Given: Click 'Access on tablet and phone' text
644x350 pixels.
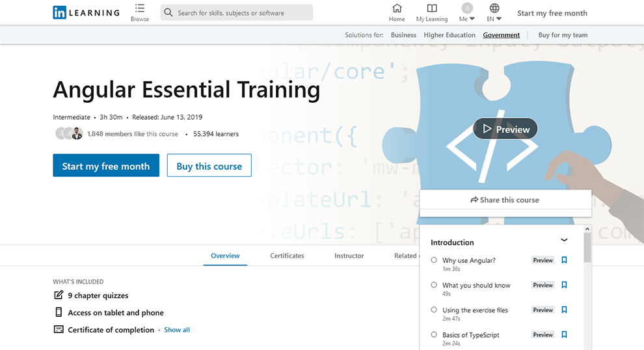Looking at the screenshot, I should pyautogui.click(x=115, y=313).
